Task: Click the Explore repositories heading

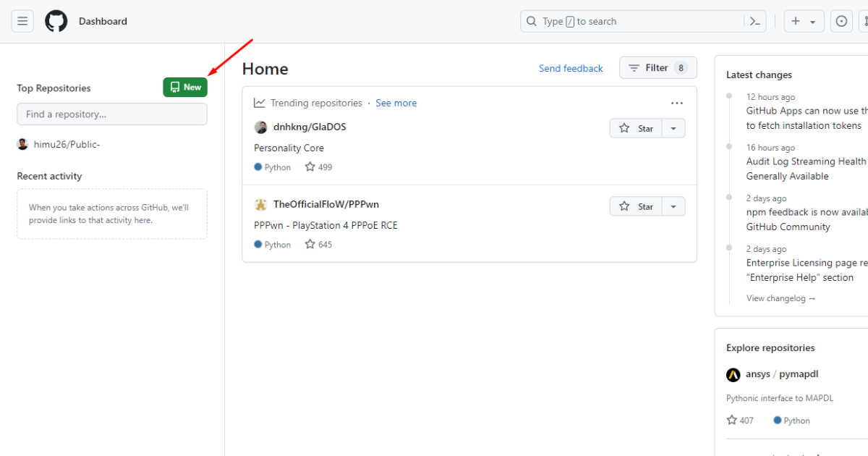Action: click(x=770, y=347)
